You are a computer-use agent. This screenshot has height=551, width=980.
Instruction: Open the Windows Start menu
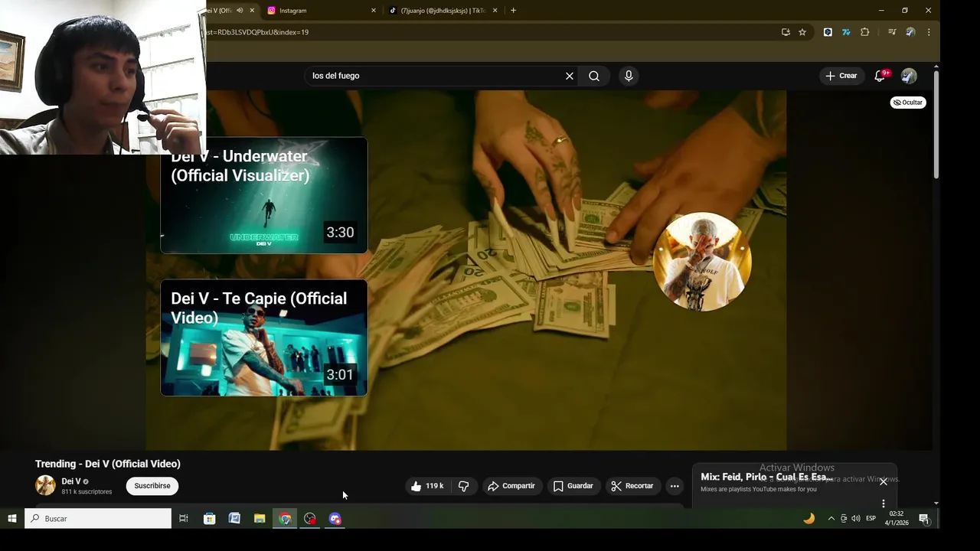tap(12, 519)
